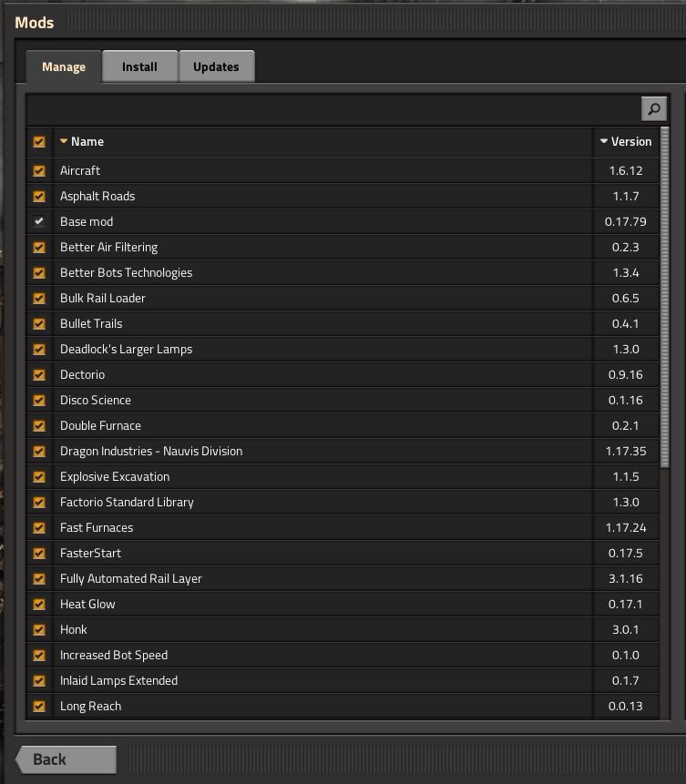This screenshot has width=686, height=784.
Task: Uncheck the Double Furnace mod
Action: click(39, 425)
